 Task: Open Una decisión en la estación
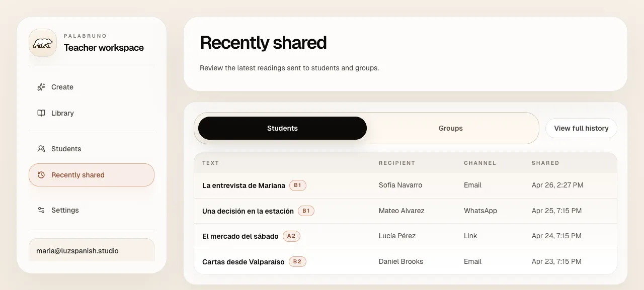[248, 211]
